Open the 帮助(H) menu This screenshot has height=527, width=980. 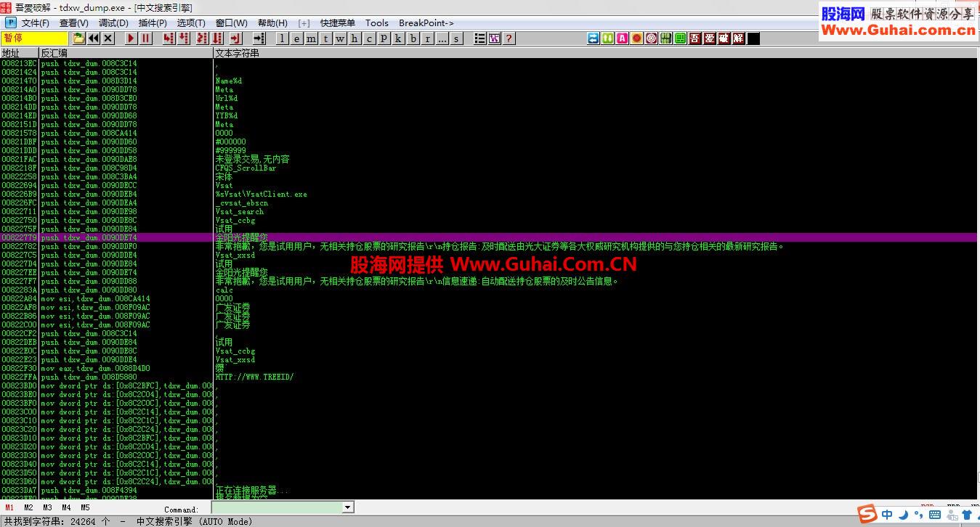pyautogui.click(x=272, y=23)
